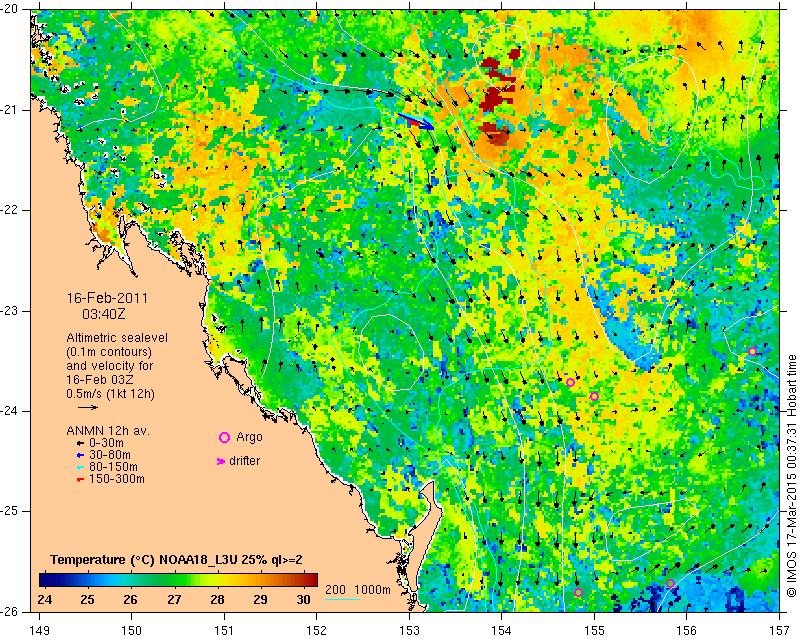Click the '150-300m' depth label
The width and height of the screenshot is (800, 640).
[117, 479]
